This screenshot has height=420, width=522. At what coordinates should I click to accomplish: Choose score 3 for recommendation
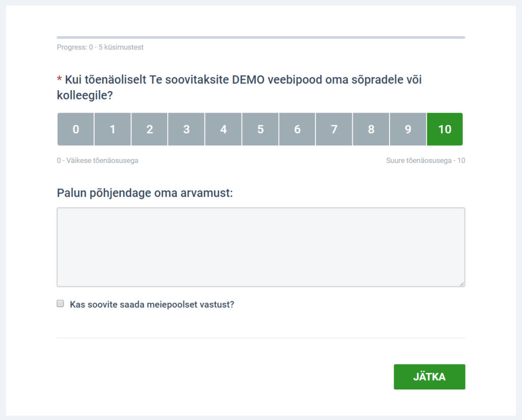click(187, 129)
